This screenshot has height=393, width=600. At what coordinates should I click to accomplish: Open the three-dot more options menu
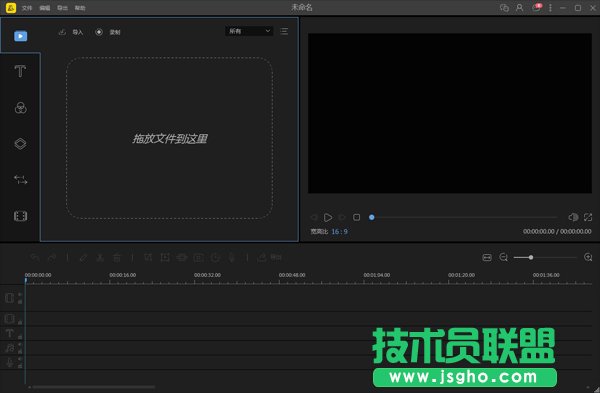coord(550,8)
